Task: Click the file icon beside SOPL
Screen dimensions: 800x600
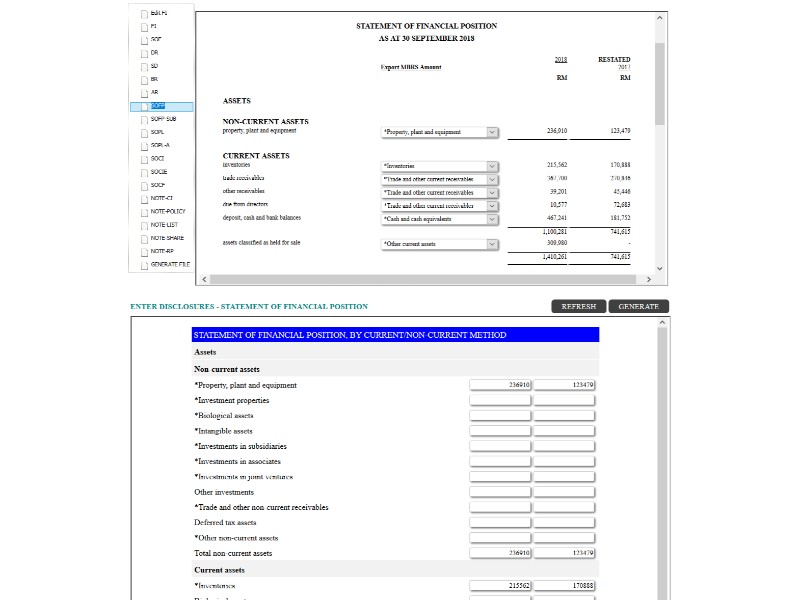Action: tap(144, 132)
